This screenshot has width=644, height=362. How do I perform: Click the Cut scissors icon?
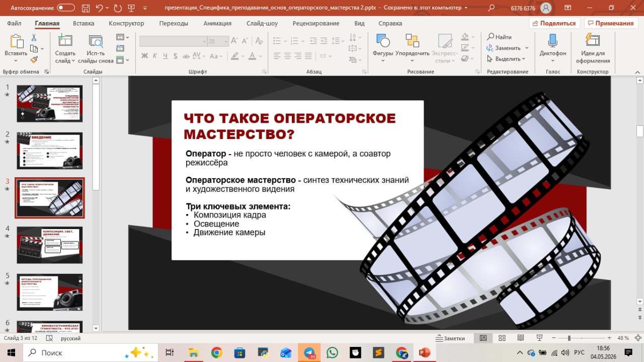coord(34,38)
